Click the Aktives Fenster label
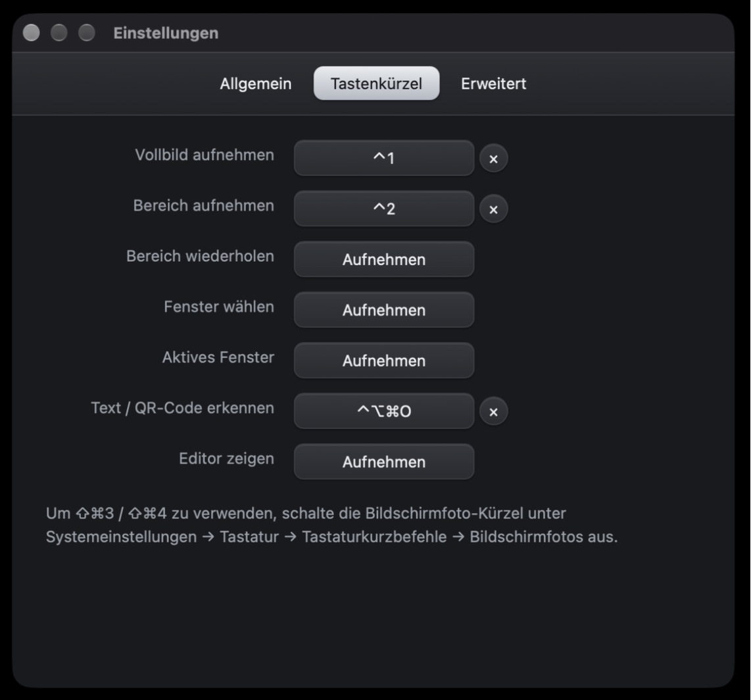Image resolution: width=751 pixels, height=700 pixels. click(x=218, y=357)
